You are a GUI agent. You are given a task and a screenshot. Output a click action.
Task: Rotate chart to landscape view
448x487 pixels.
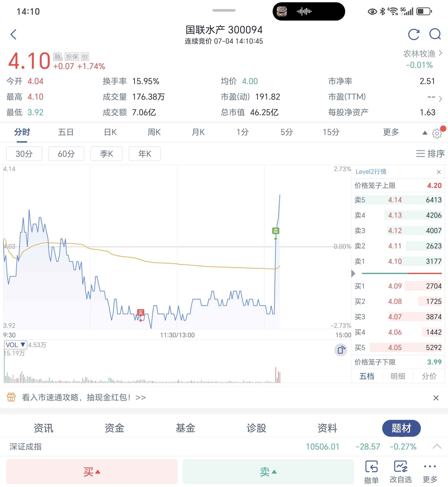pyautogui.click(x=341, y=350)
